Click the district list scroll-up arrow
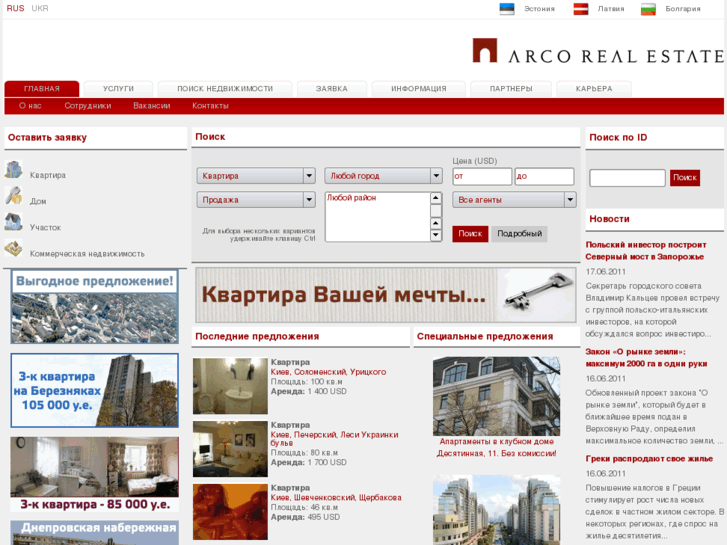 [435, 198]
